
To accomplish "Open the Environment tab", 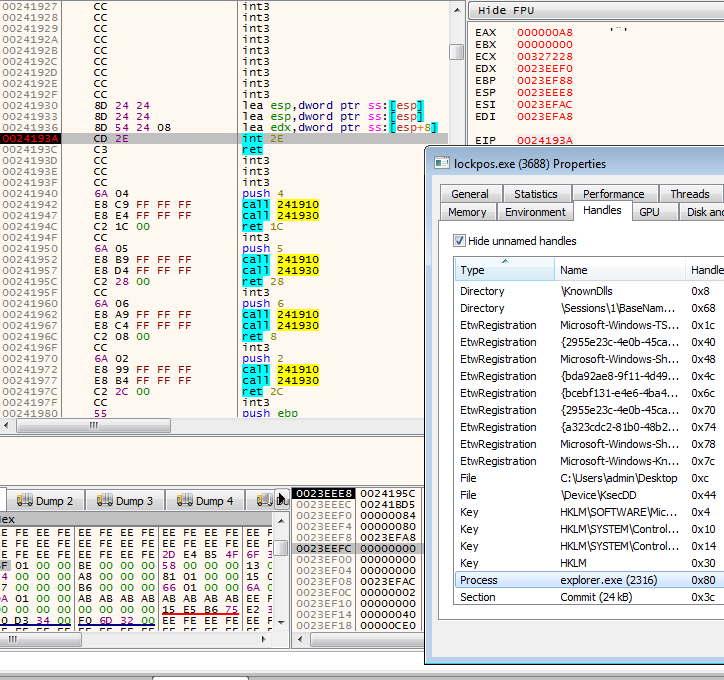I will coord(535,212).
